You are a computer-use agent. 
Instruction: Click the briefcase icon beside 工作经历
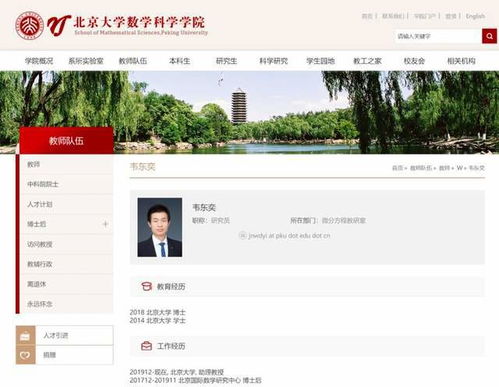146,346
